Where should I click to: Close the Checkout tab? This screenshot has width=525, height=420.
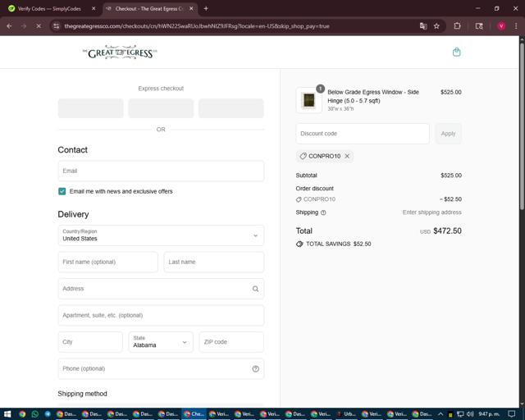191,9
